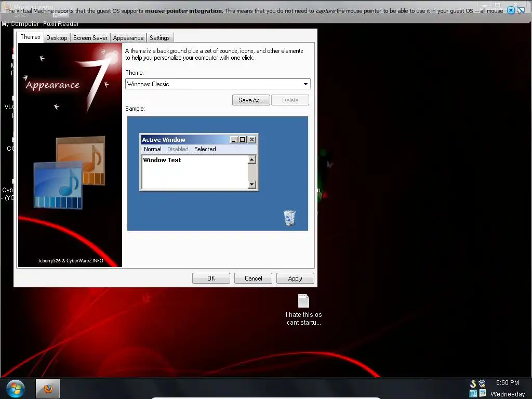Click the My Computer desktop label

coord(20,24)
